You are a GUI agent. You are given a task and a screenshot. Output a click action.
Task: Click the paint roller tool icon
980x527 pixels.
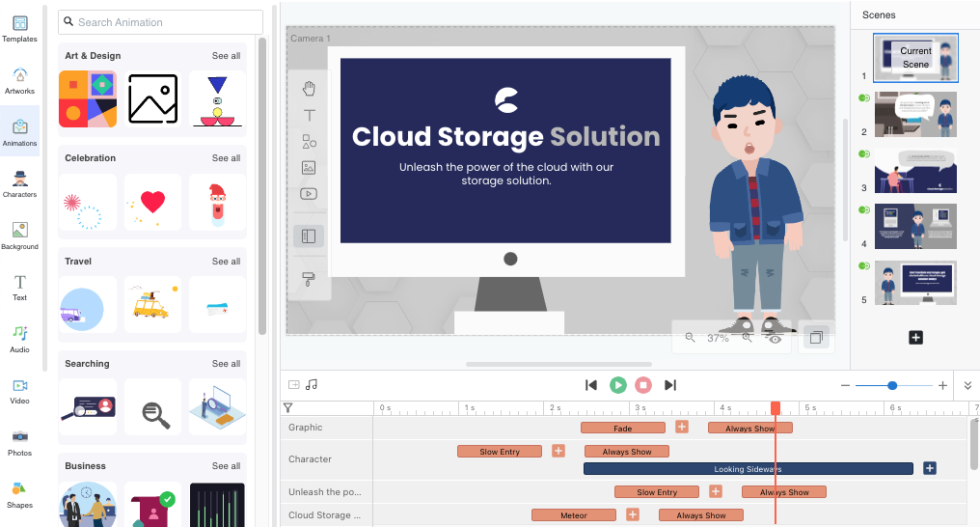tap(309, 278)
